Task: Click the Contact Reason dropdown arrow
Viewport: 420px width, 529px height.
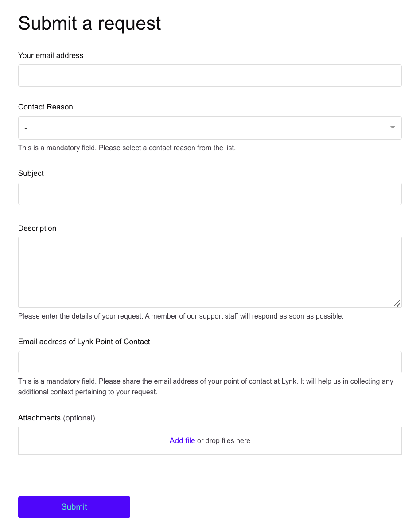Action: click(393, 128)
